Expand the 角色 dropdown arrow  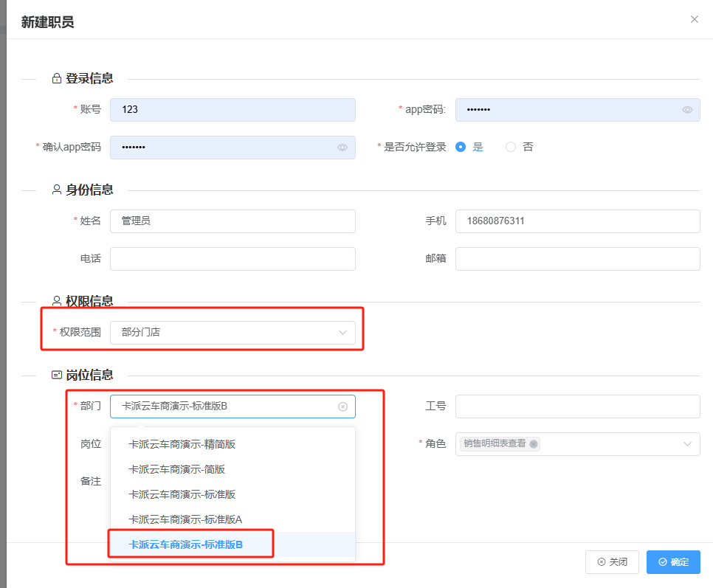pos(687,444)
